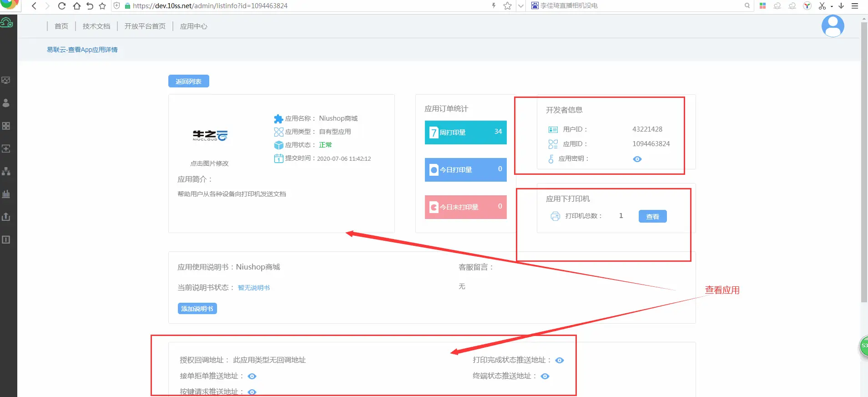Click the scissors screenshot tool icon
The height and width of the screenshot is (397, 868).
coord(822,6)
